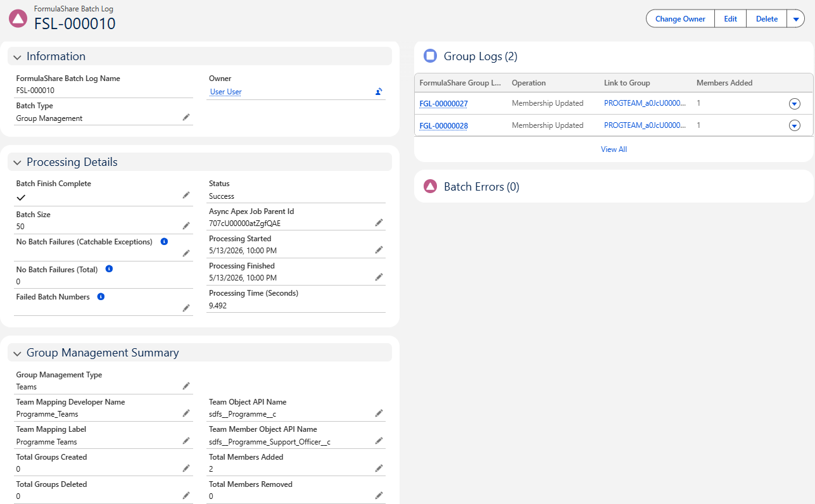Open group log FGL-00000027

click(443, 103)
